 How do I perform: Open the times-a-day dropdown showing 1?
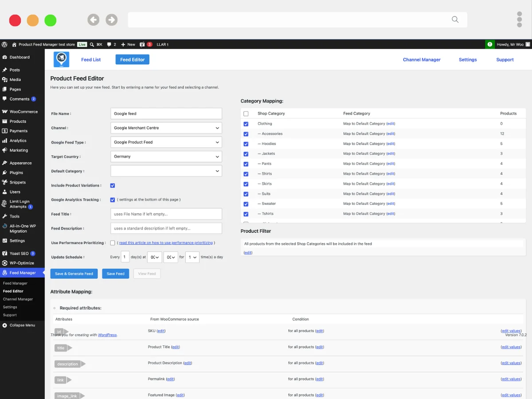(192, 257)
